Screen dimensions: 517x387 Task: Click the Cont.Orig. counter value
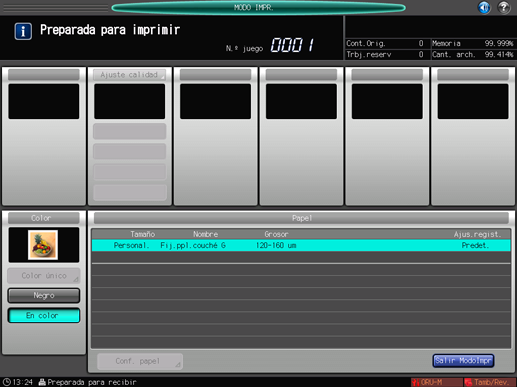421,43
